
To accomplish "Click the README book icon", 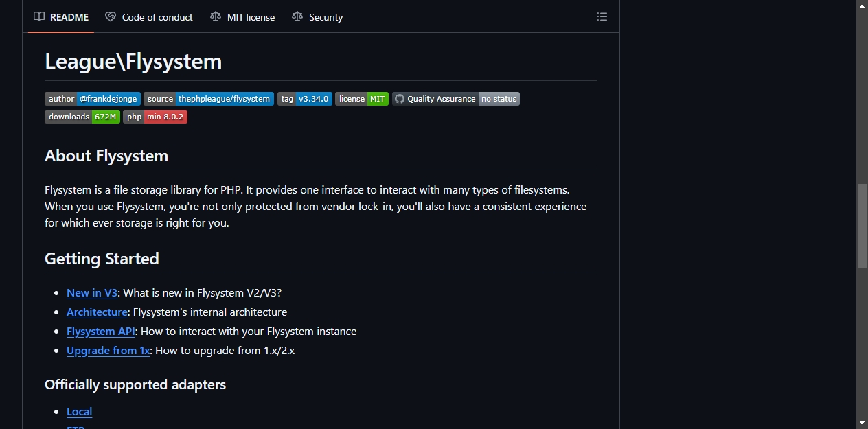I will [x=39, y=17].
